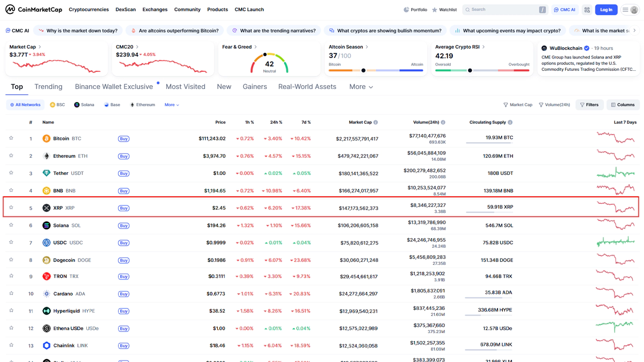Click the Ethereum coin icon
Viewport: 644px width, 362px height.
[x=47, y=156]
